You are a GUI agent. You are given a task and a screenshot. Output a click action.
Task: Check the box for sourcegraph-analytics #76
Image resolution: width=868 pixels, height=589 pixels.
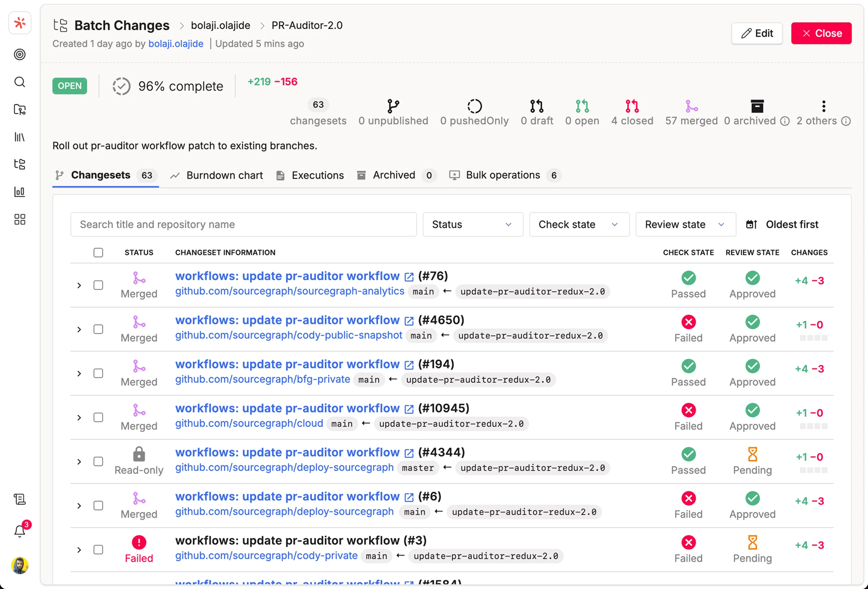(x=98, y=285)
